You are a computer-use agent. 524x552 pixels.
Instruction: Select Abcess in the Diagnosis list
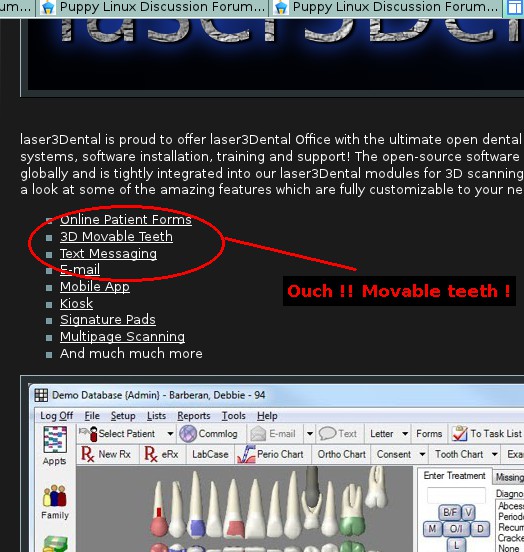click(x=511, y=506)
